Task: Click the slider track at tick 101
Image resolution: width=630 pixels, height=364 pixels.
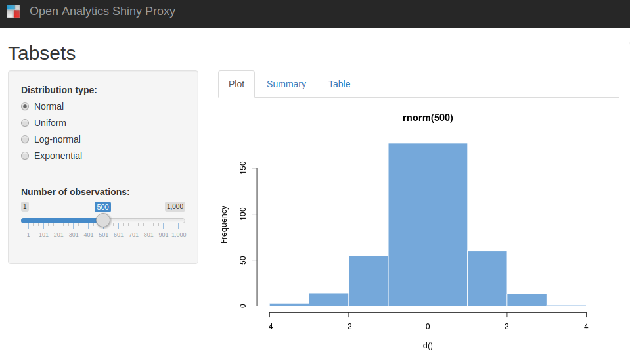Action: pyautogui.click(x=43, y=221)
